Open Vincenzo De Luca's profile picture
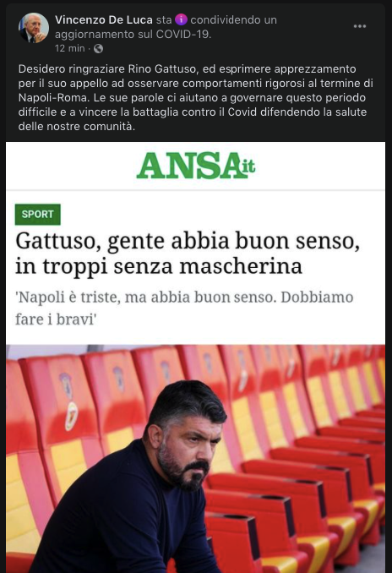392x573 pixels. click(x=33, y=28)
